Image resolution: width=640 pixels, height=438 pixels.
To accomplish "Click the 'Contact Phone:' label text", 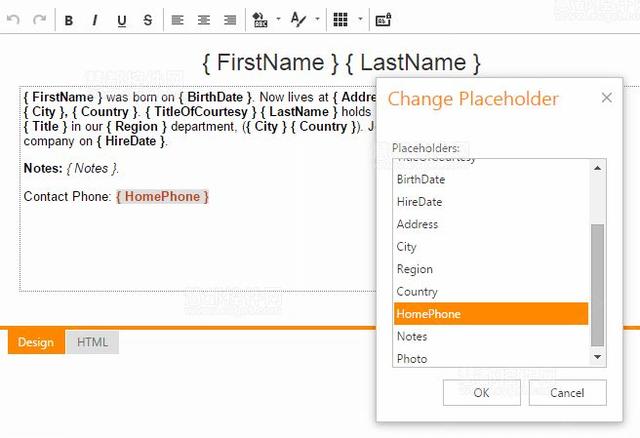I will click(x=67, y=196).
